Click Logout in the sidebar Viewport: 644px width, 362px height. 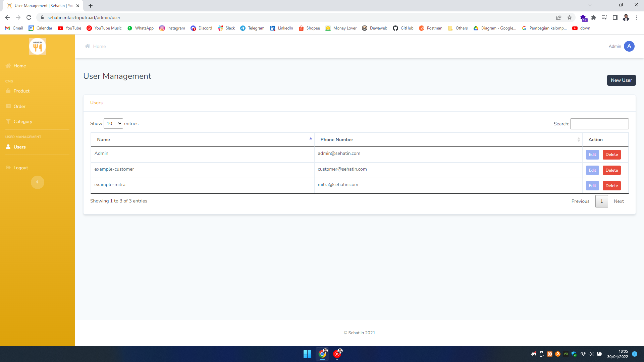point(21,168)
